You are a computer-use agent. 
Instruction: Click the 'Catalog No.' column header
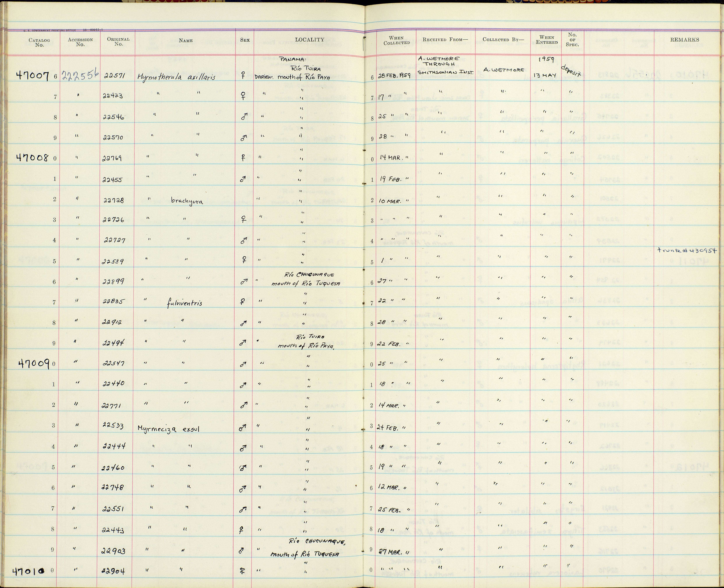point(39,42)
